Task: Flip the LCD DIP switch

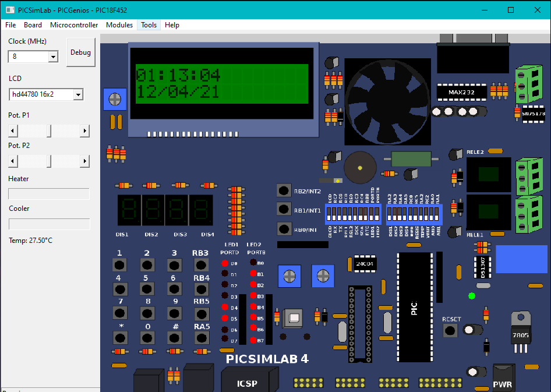Action: click(x=330, y=213)
